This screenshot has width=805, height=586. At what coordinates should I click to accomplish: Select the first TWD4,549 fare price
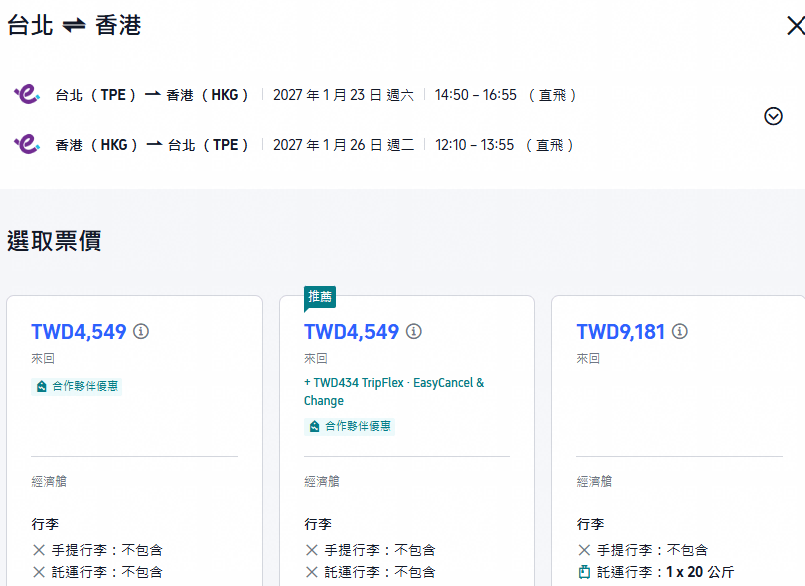[79, 332]
